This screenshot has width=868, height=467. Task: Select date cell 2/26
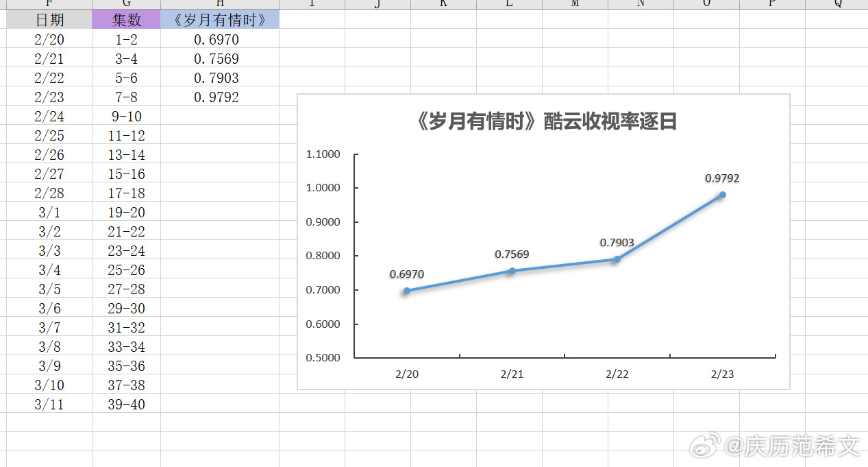click(49, 154)
